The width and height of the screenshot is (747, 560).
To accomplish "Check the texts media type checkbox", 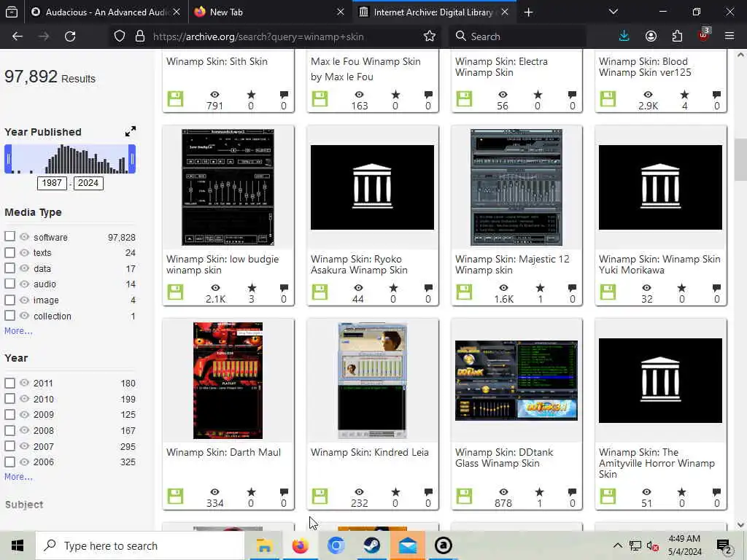I will coord(9,252).
